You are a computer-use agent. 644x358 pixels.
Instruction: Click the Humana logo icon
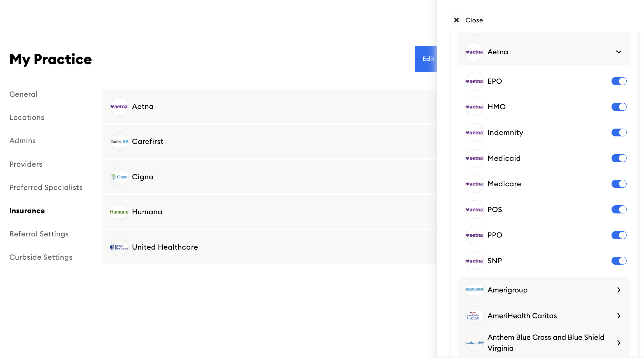[x=119, y=212]
